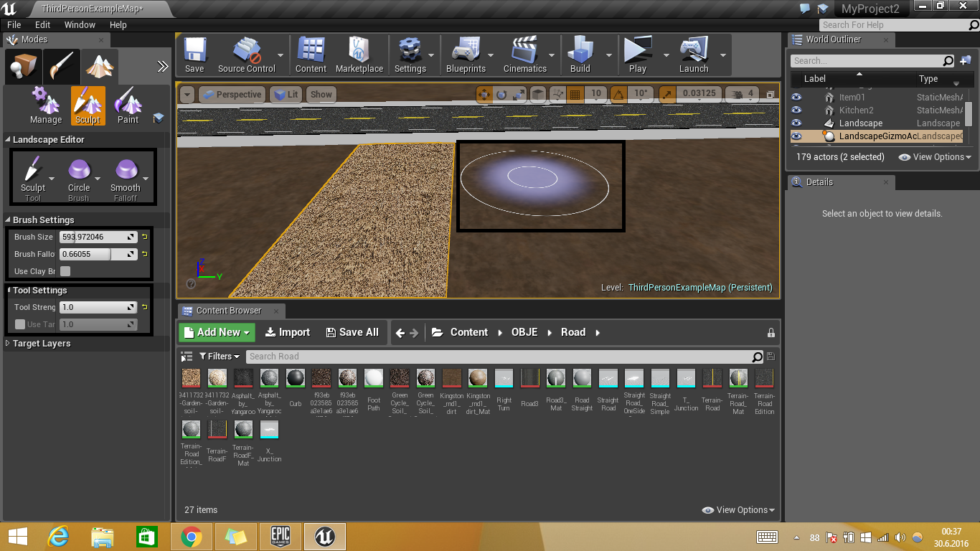This screenshot has height=551, width=980.
Task: Toggle rotation snapping in the viewport toolbar
Action: tap(618, 94)
